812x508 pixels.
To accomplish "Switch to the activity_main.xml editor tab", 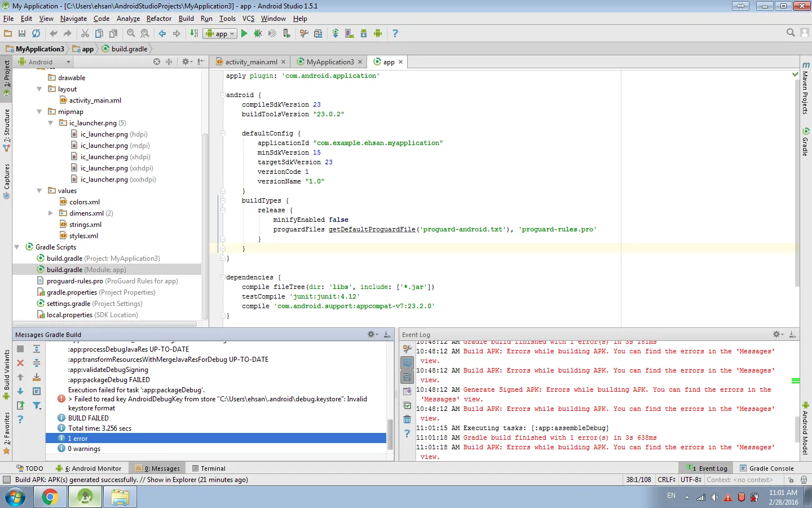I will tap(250, 62).
